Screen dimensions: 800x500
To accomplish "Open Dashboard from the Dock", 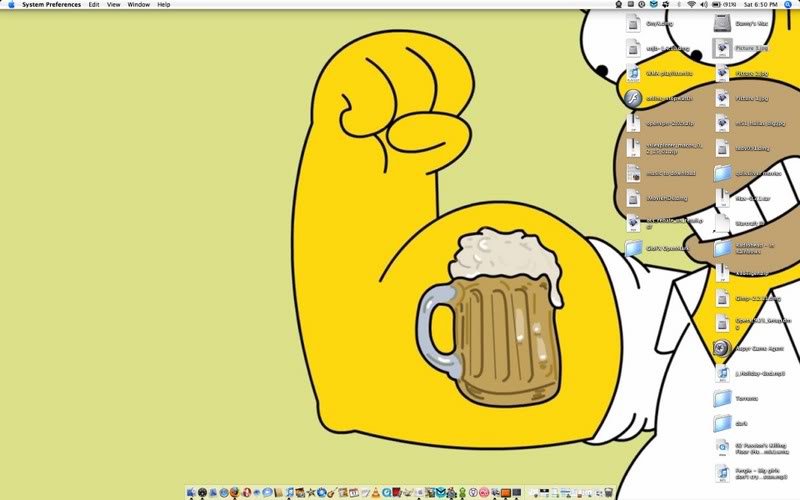I will (203, 492).
